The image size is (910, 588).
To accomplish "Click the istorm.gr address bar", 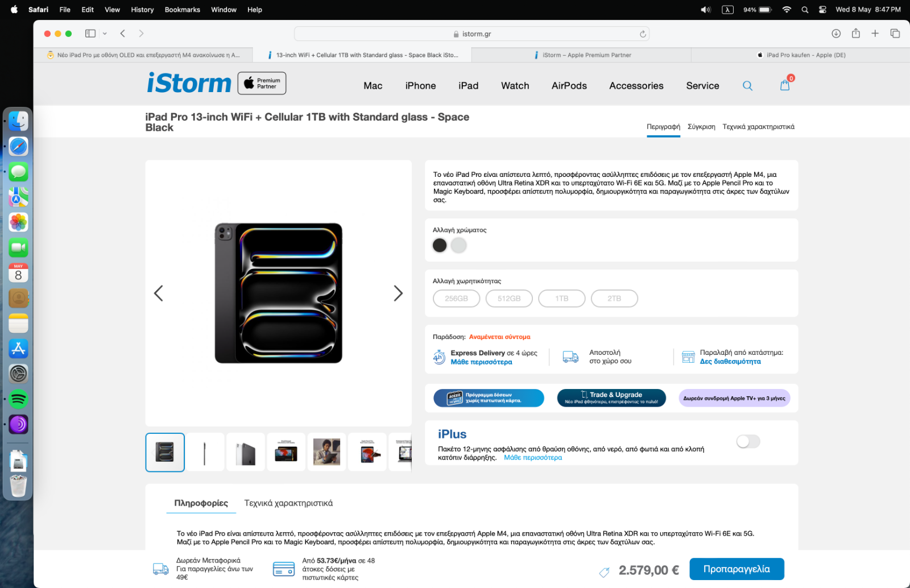I will [471, 34].
